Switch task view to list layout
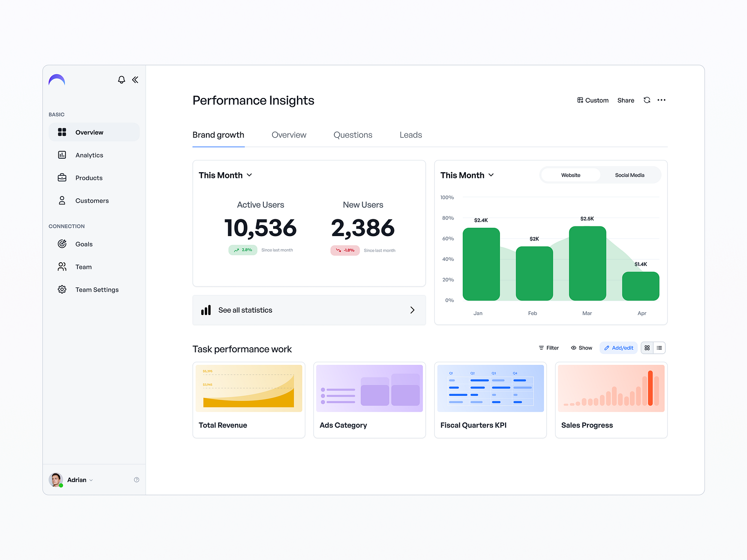Screen dimensions: 747x560 (x=659, y=348)
